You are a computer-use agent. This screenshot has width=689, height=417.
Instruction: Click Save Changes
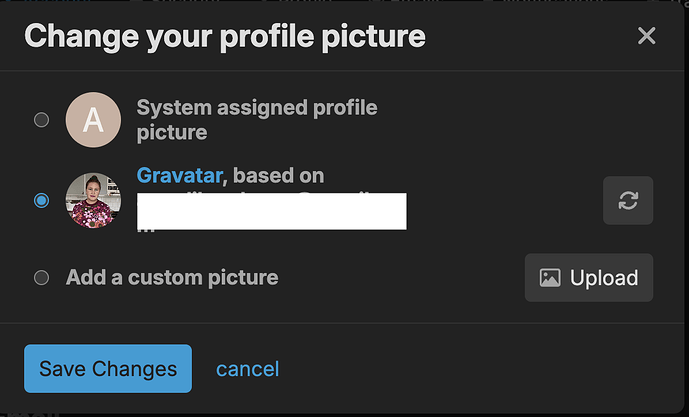tap(107, 369)
